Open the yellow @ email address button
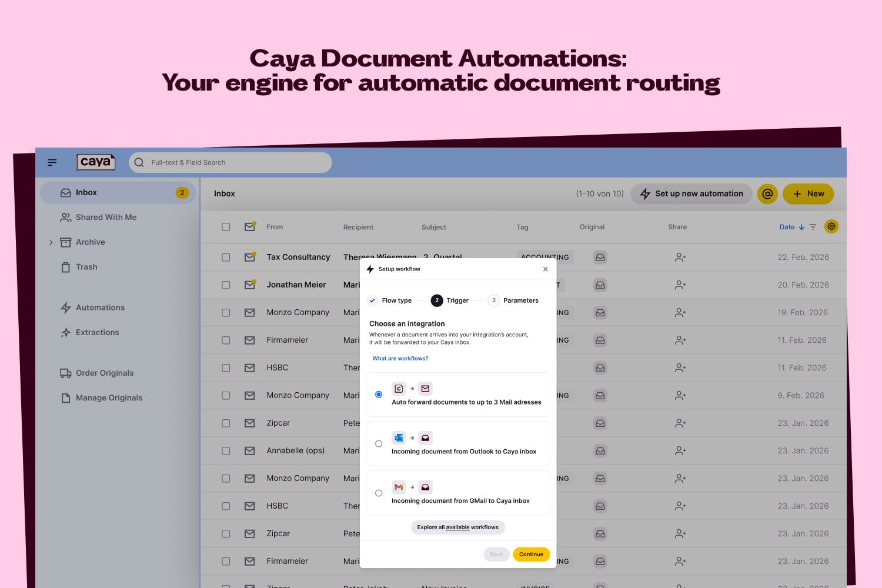 767,193
